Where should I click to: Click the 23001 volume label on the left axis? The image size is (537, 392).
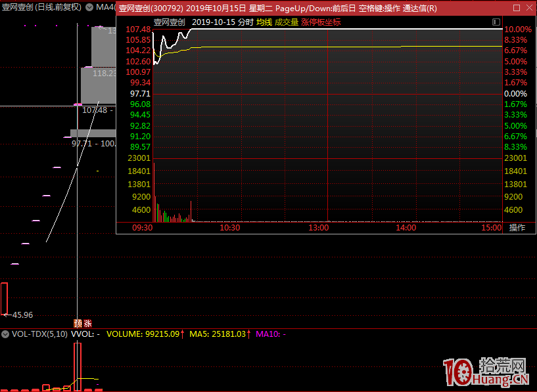[x=139, y=158]
